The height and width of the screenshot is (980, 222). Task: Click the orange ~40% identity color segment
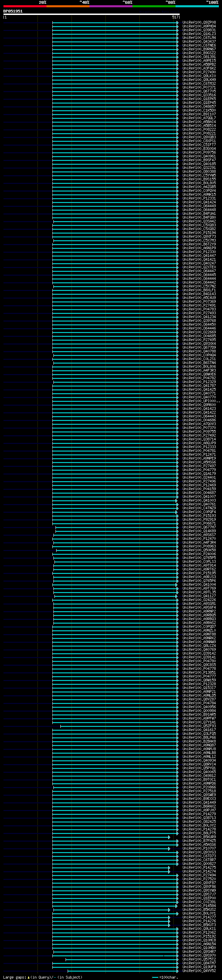[68, 6]
